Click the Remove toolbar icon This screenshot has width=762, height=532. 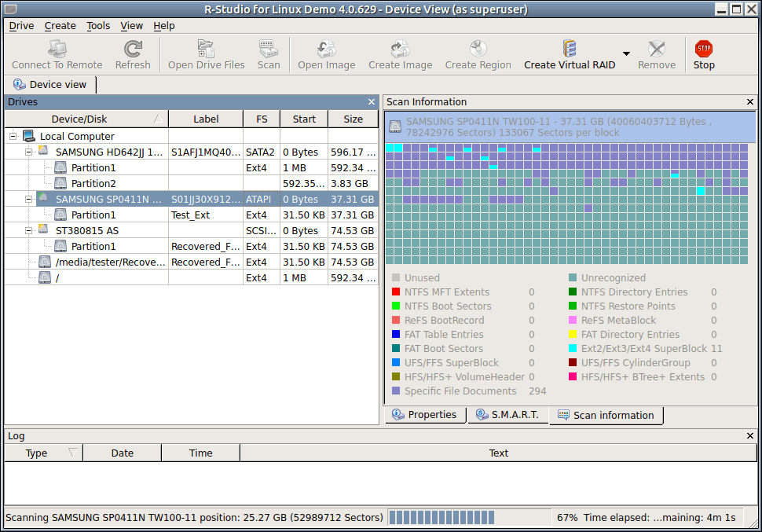point(657,49)
